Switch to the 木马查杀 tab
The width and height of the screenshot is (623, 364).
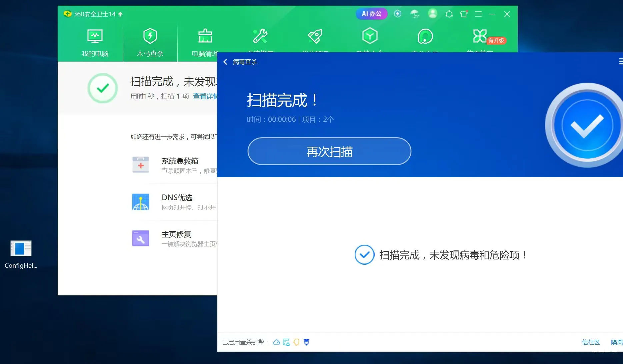tap(150, 43)
